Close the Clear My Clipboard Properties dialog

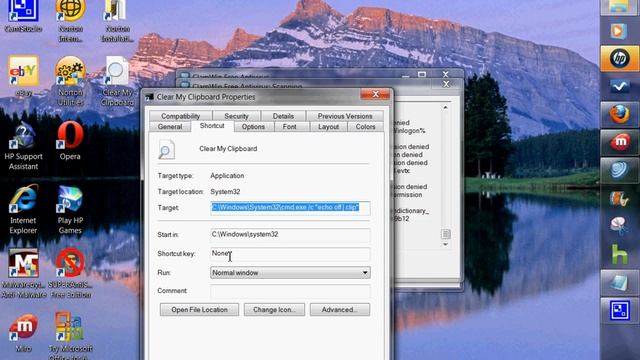(375, 95)
